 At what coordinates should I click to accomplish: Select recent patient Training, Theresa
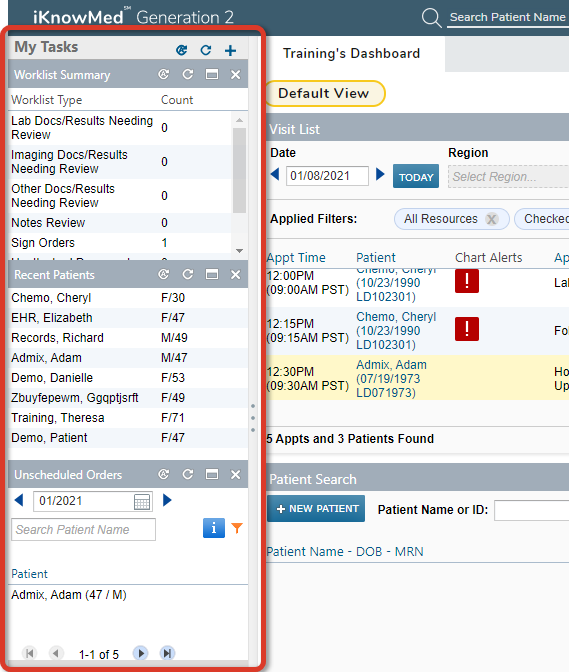[x=128, y=418]
